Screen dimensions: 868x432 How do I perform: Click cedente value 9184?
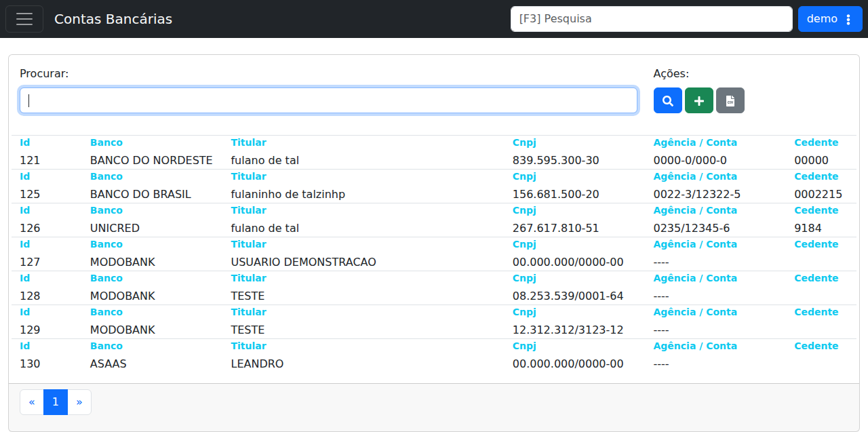click(808, 229)
